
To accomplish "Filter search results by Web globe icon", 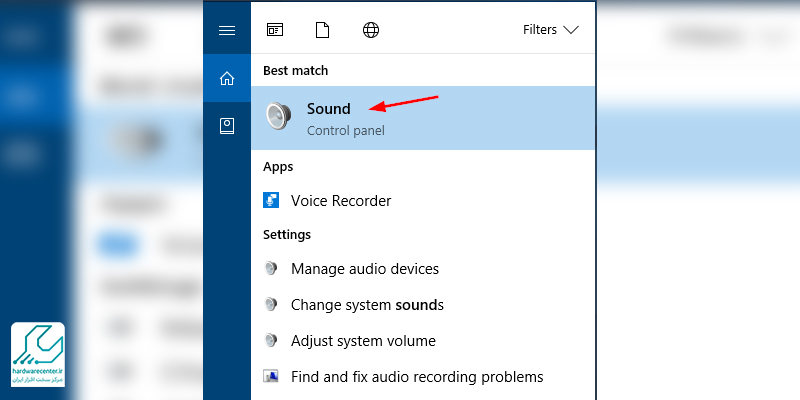I will [371, 30].
